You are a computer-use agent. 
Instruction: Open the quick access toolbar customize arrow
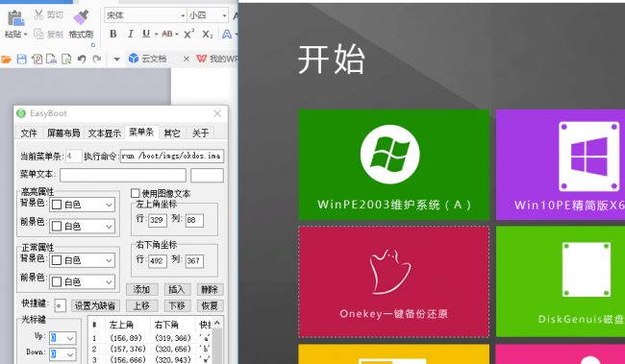click(x=116, y=60)
